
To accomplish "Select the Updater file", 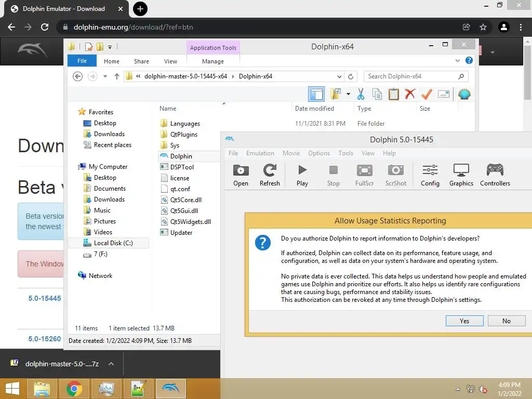I will [x=181, y=232].
